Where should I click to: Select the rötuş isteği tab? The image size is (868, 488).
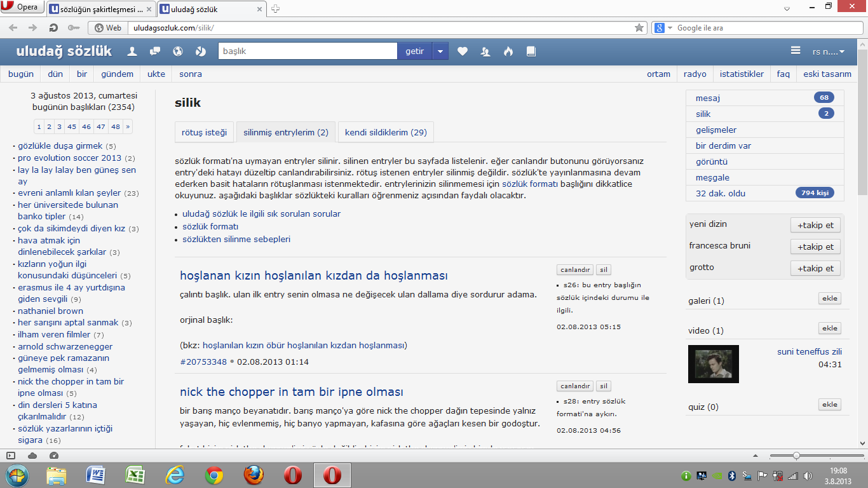(204, 132)
